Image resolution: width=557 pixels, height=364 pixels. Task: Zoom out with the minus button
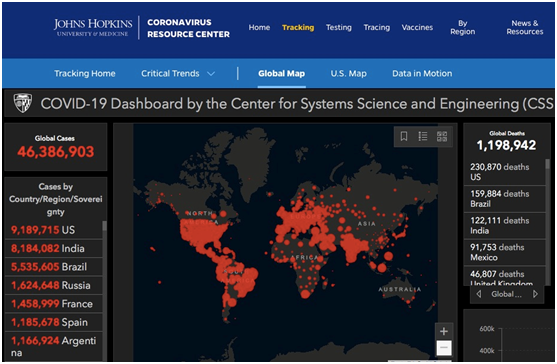click(444, 347)
